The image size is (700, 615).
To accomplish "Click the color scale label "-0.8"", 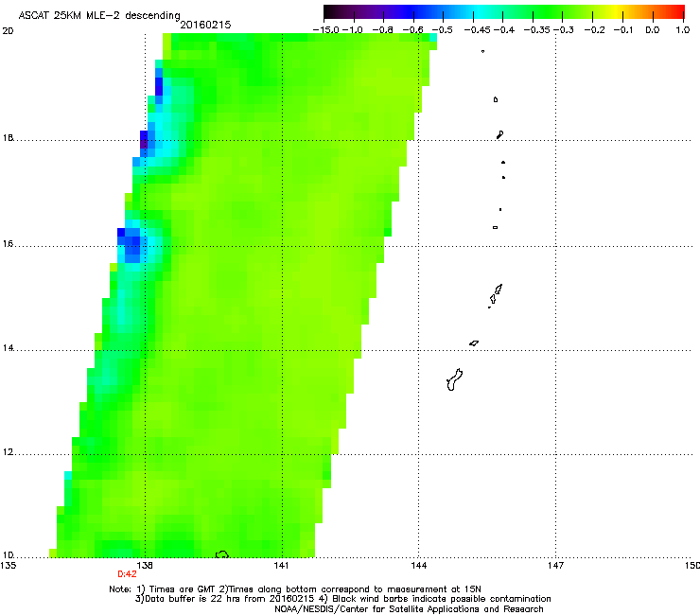I will click(382, 30).
